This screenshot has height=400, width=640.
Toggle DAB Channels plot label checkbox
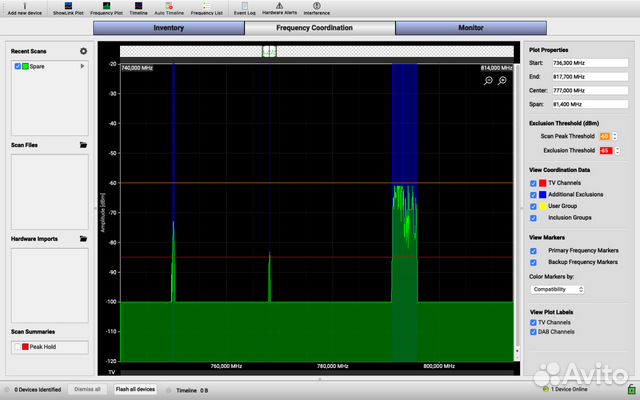(533, 332)
